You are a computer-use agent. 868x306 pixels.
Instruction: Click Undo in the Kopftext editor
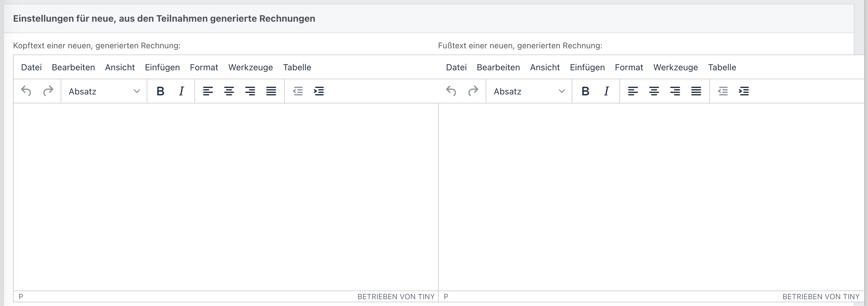point(26,91)
